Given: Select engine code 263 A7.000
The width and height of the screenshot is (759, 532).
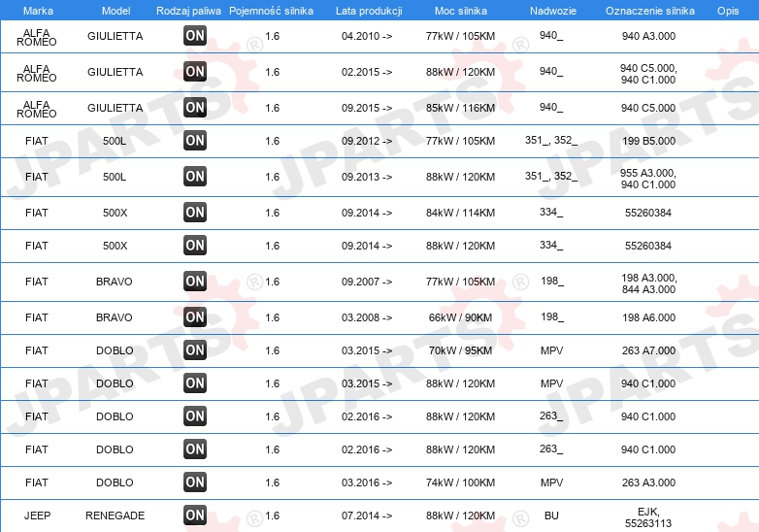Looking at the screenshot, I should tap(648, 350).
